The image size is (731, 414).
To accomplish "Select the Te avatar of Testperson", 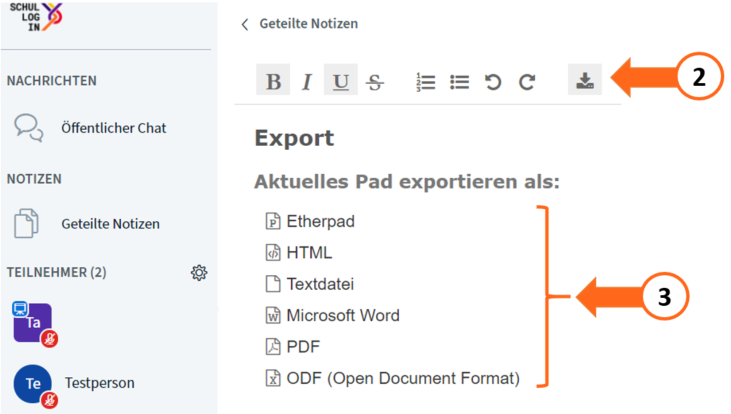I will point(33,384).
